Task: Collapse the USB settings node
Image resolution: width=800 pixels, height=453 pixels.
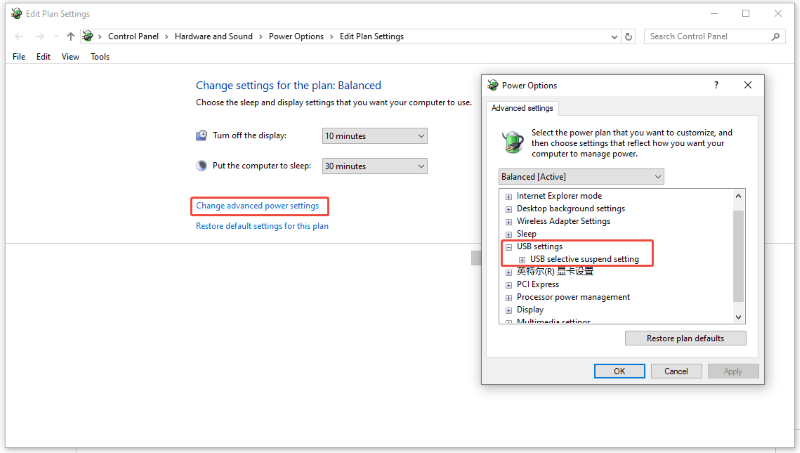Action: (x=509, y=247)
